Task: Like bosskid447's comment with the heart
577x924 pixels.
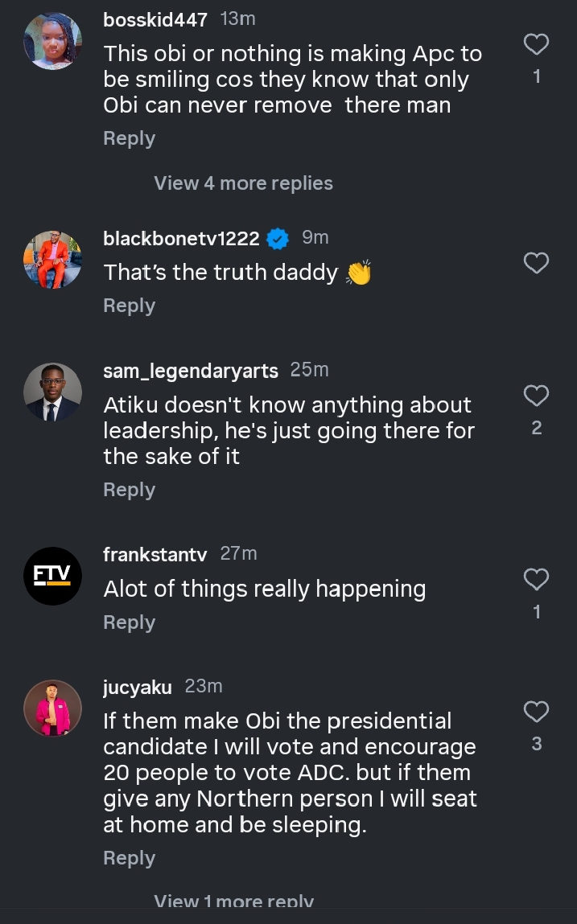Action: click(x=536, y=44)
